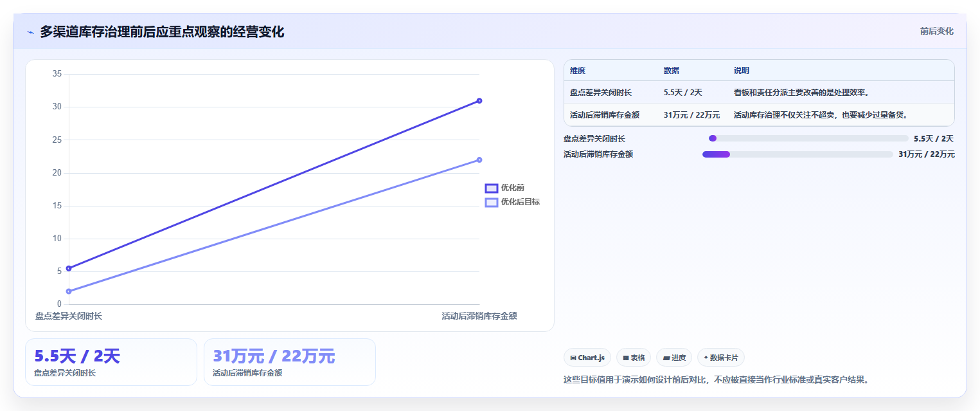Select the 表格 tag chip

[634, 358]
